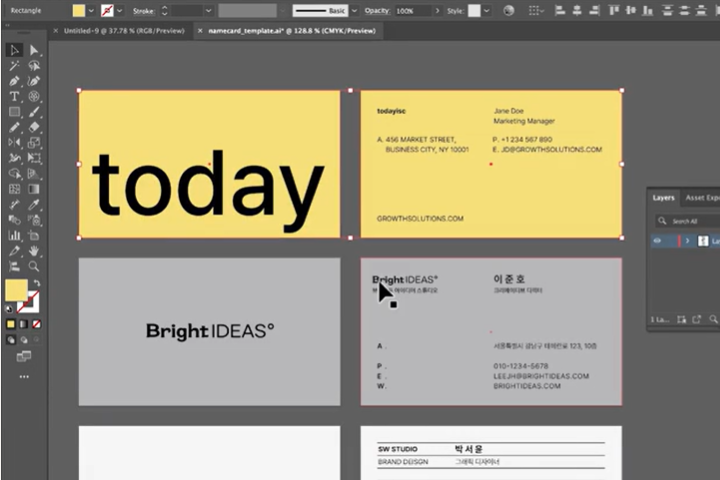The image size is (720, 480).
Task: Pick the Paintbrush tool
Action: click(x=34, y=112)
